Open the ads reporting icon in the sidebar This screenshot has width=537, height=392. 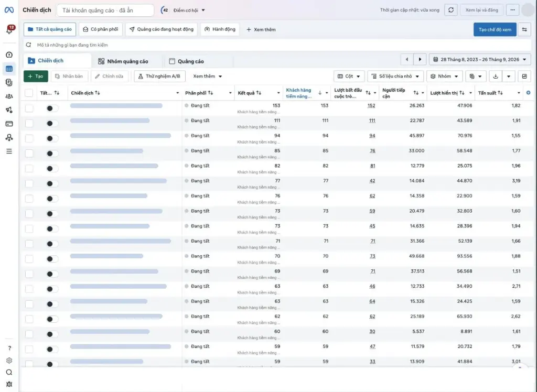point(9,82)
